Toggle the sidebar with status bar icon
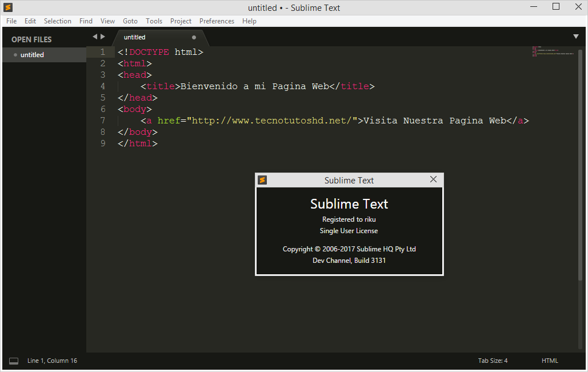The height and width of the screenshot is (372, 588). pos(14,361)
